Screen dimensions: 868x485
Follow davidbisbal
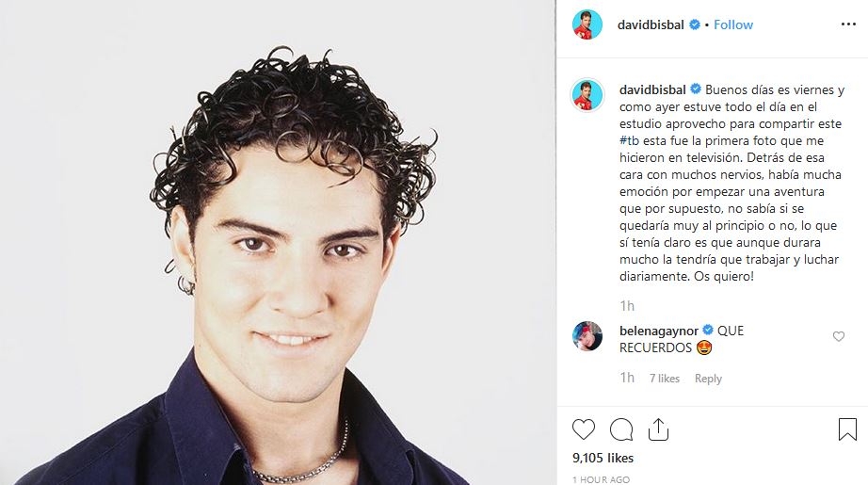733,24
